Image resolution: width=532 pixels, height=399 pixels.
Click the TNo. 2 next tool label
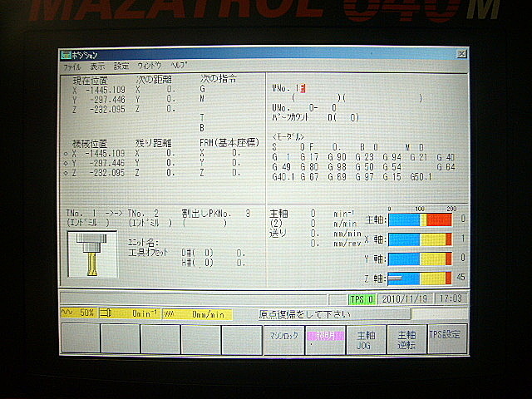[x=143, y=214]
